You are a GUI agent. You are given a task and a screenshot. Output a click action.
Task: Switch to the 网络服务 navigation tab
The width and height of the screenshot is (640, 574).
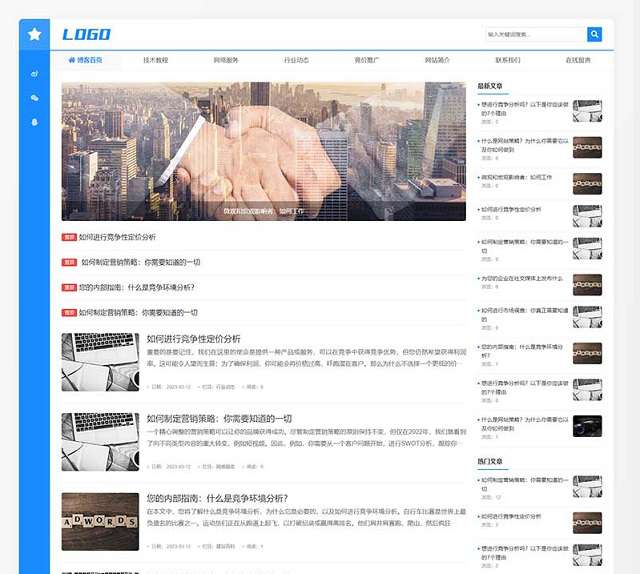(x=226, y=60)
